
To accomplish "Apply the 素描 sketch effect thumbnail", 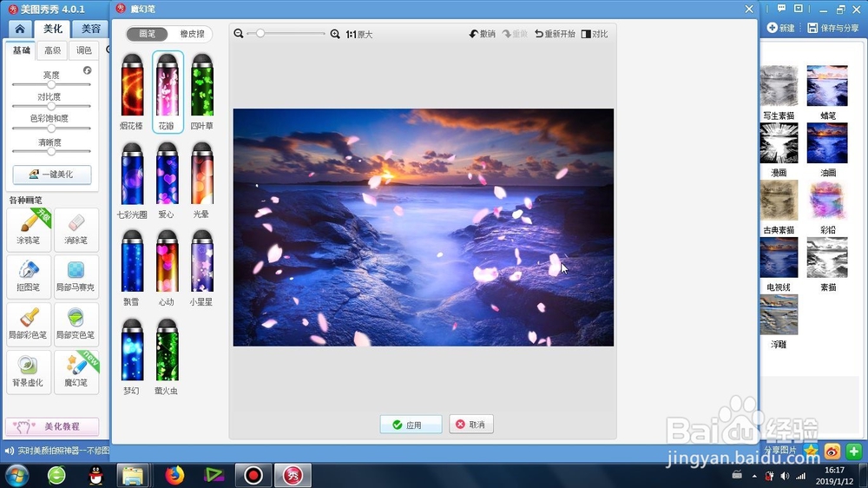I will (x=827, y=258).
